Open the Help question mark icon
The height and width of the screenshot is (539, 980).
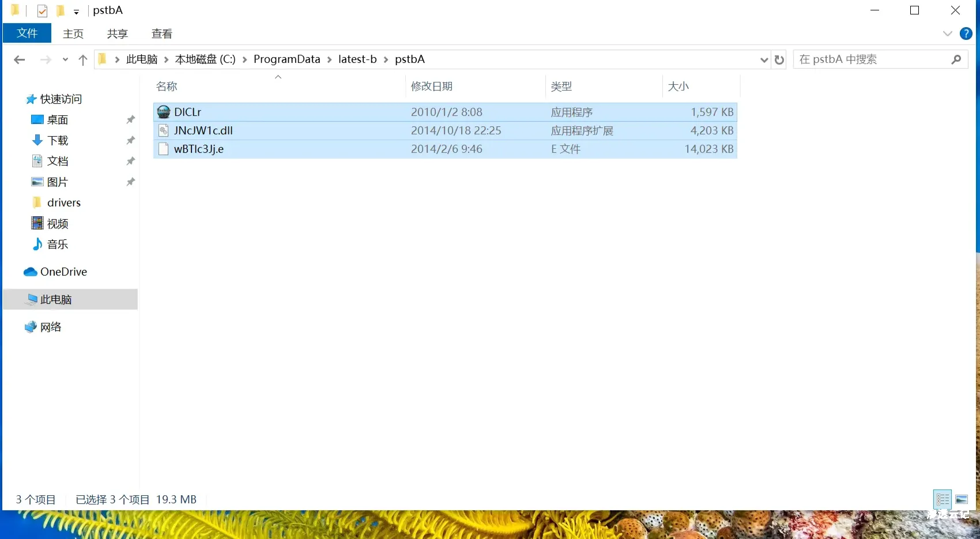[x=966, y=33]
